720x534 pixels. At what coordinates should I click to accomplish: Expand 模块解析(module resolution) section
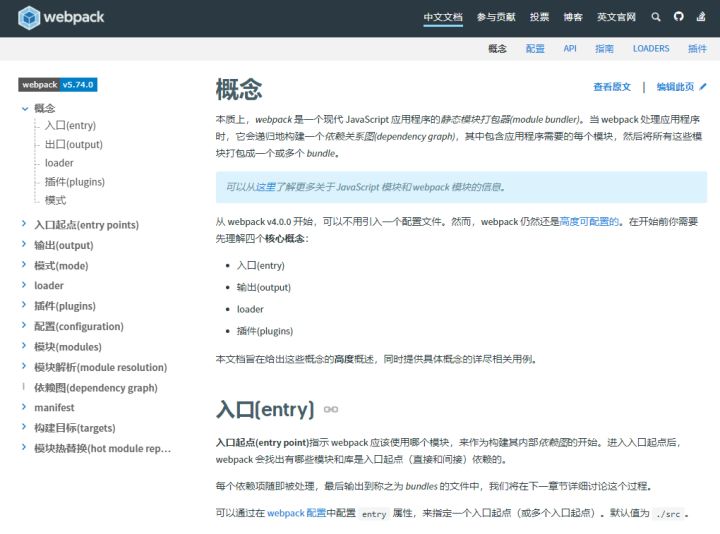[24, 366]
